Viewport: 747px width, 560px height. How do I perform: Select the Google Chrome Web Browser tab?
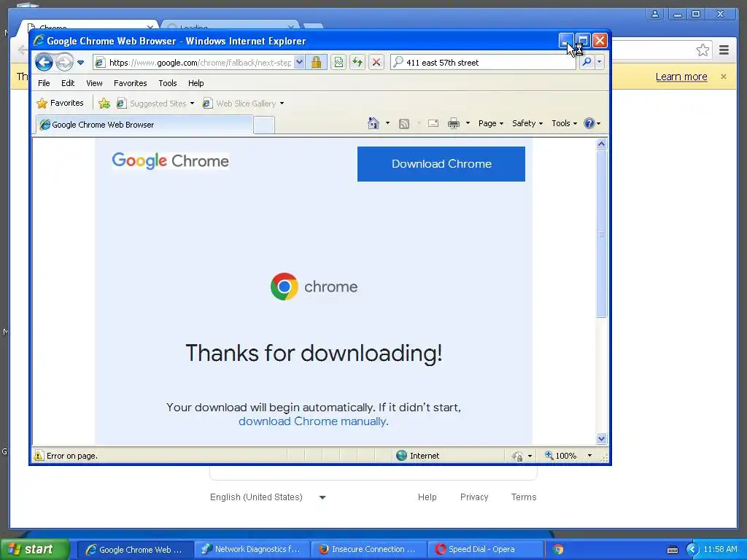point(144,125)
